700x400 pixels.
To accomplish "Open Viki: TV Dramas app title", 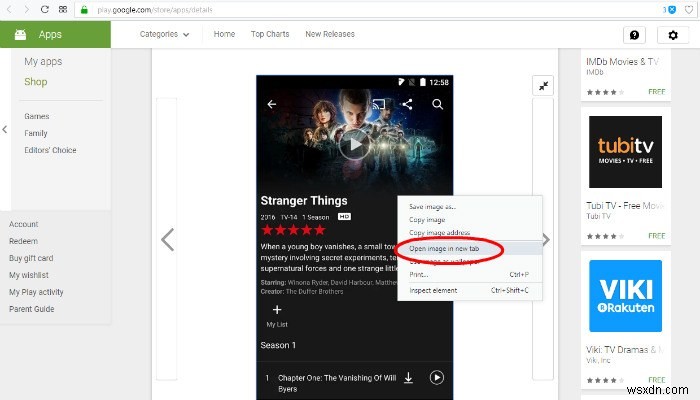I will (624, 350).
